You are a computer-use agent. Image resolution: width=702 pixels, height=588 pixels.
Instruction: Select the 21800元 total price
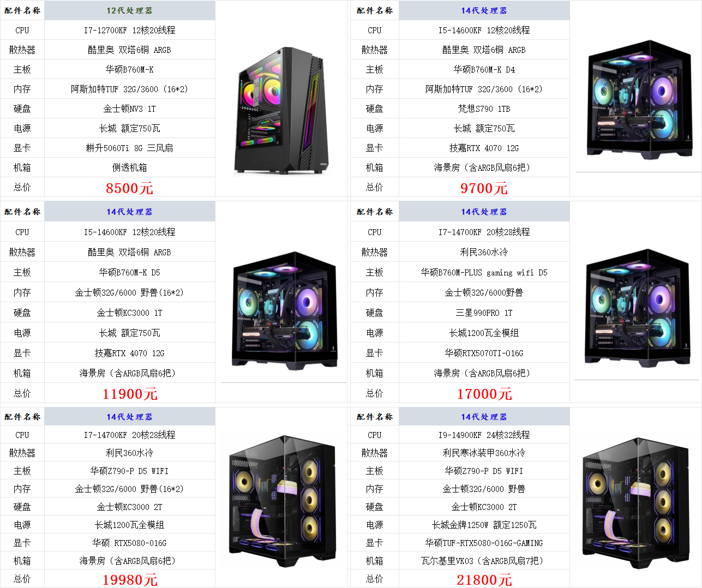[484, 579]
